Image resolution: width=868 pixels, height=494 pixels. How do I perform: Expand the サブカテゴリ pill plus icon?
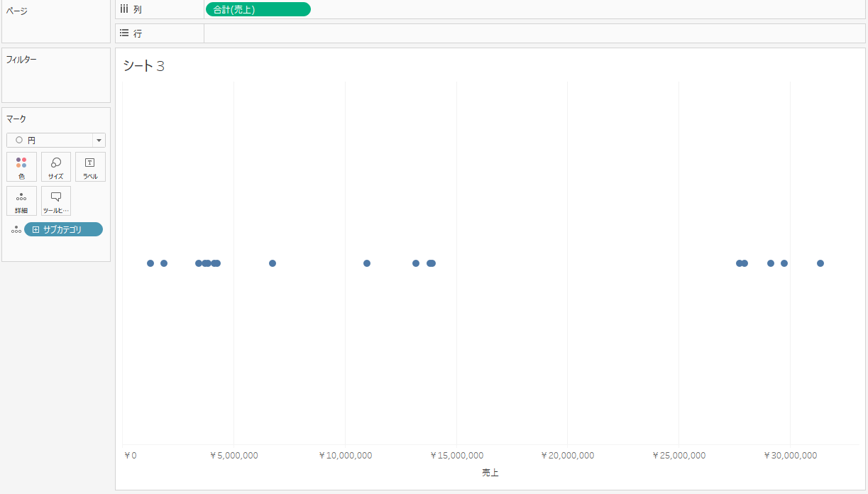click(35, 229)
